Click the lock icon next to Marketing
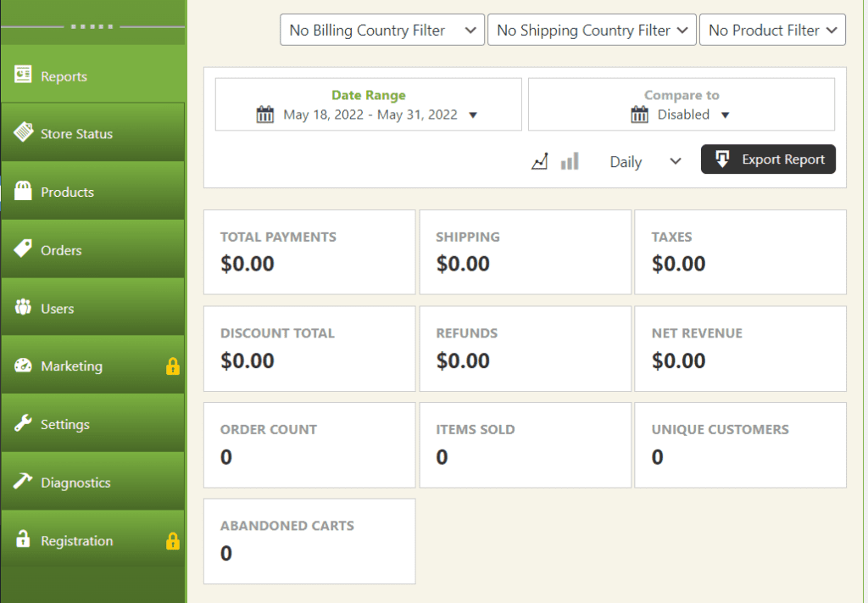 click(x=172, y=366)
